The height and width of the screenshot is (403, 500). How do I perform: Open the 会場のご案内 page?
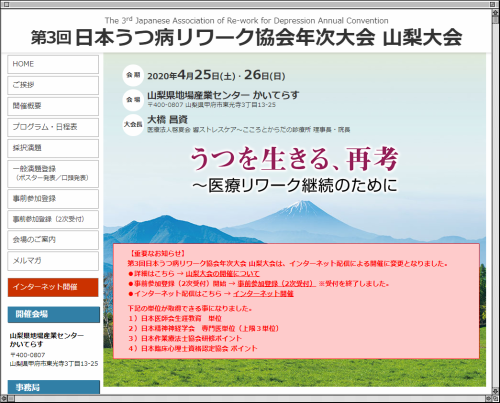click(53, 240)
